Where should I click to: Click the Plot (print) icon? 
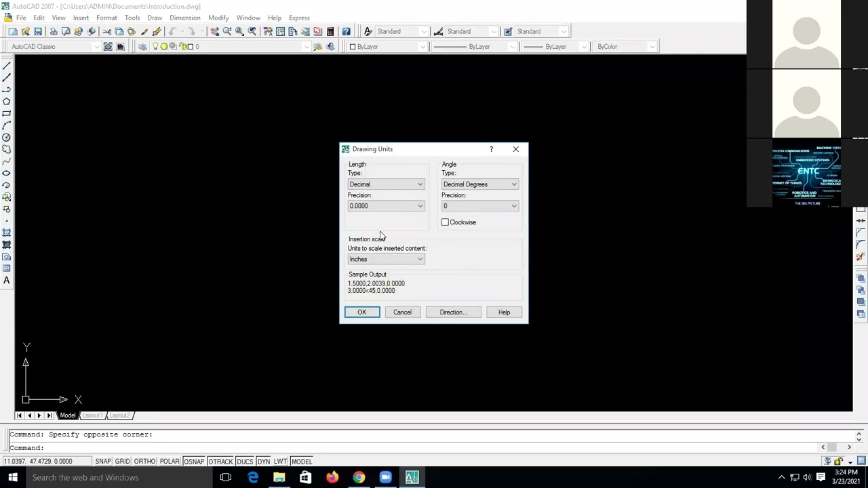point(53,31)
